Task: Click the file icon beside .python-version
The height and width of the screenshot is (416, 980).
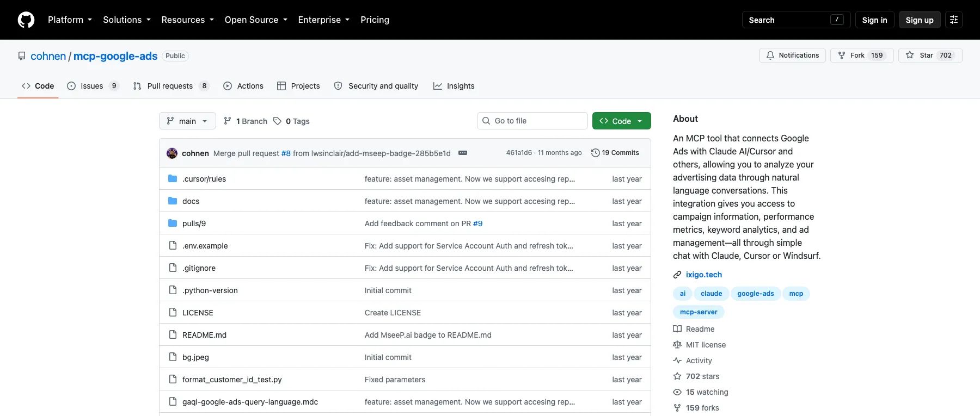Action: (x=173, y=290)
